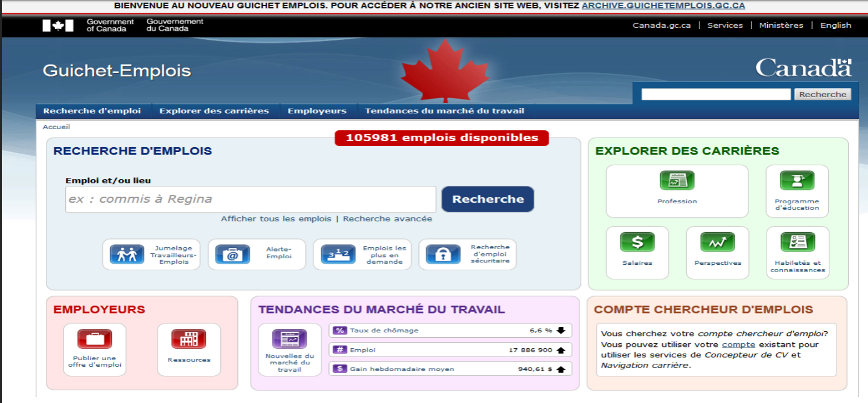This screenshot has height=403, width=868.
Task: Open the Habiletés et connaissances icon
Action: (797, 242)
